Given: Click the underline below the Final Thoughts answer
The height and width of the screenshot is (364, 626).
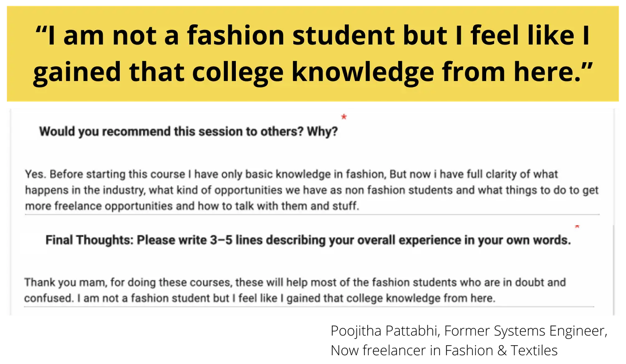Looking at the screenshot, I should point(309,307).
